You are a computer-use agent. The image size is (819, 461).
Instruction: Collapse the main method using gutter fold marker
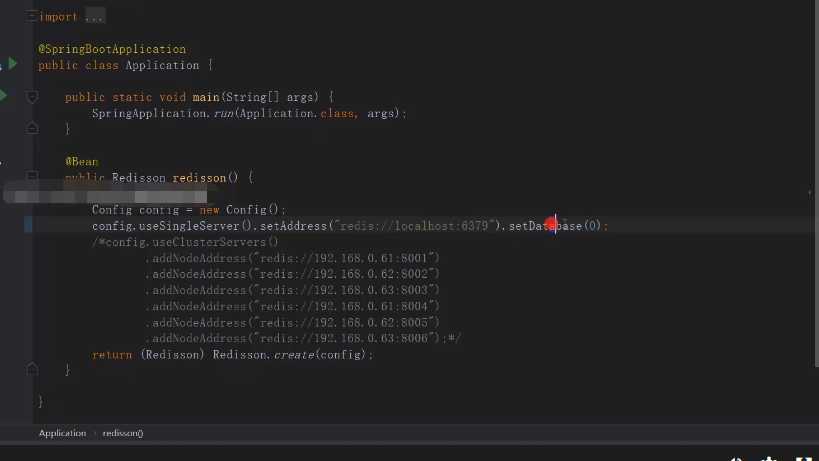pyautogui.click(x=32, y=97)
